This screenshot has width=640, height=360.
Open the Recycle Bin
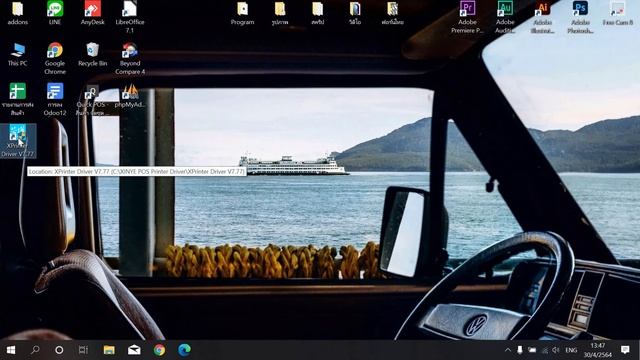tap(92, 55)
